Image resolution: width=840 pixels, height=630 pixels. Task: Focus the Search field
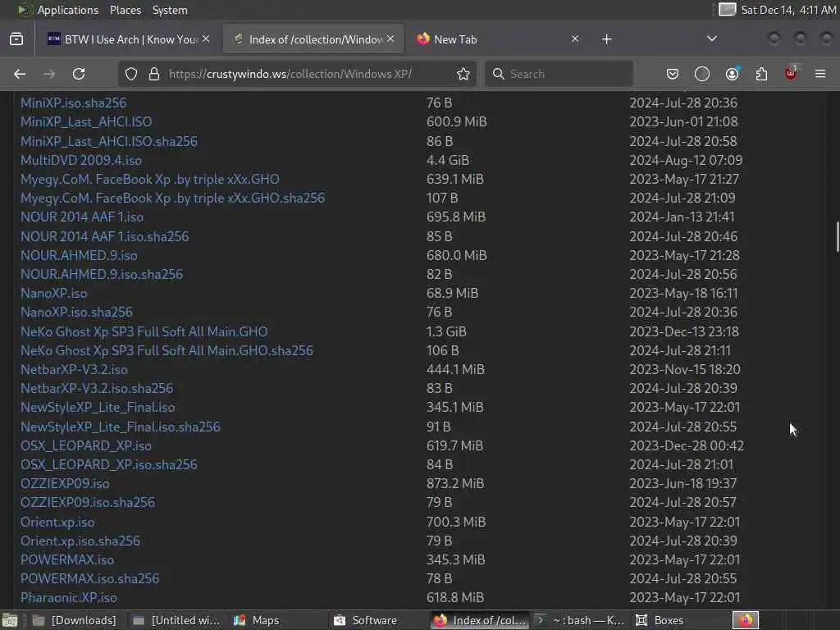(x=558, y=74)
